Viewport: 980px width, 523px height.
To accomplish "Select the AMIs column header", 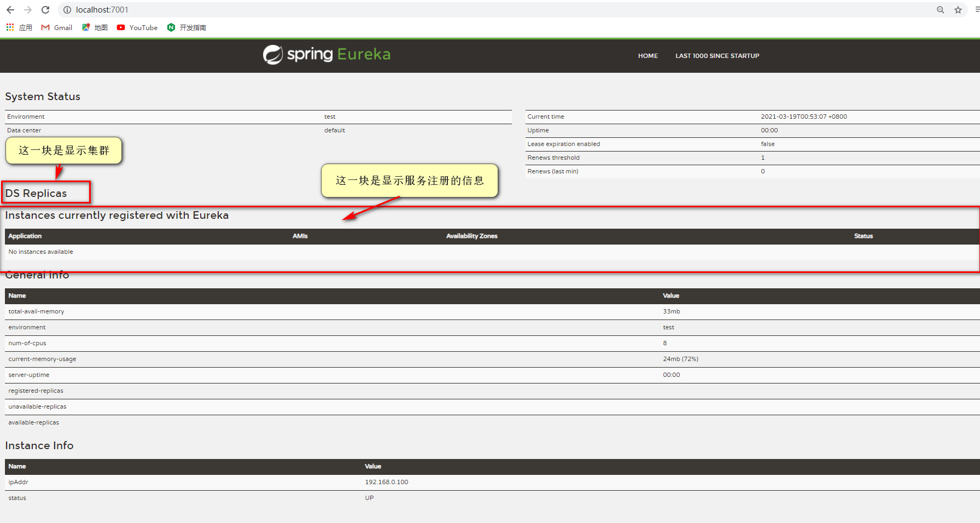I will coord(300,236).
